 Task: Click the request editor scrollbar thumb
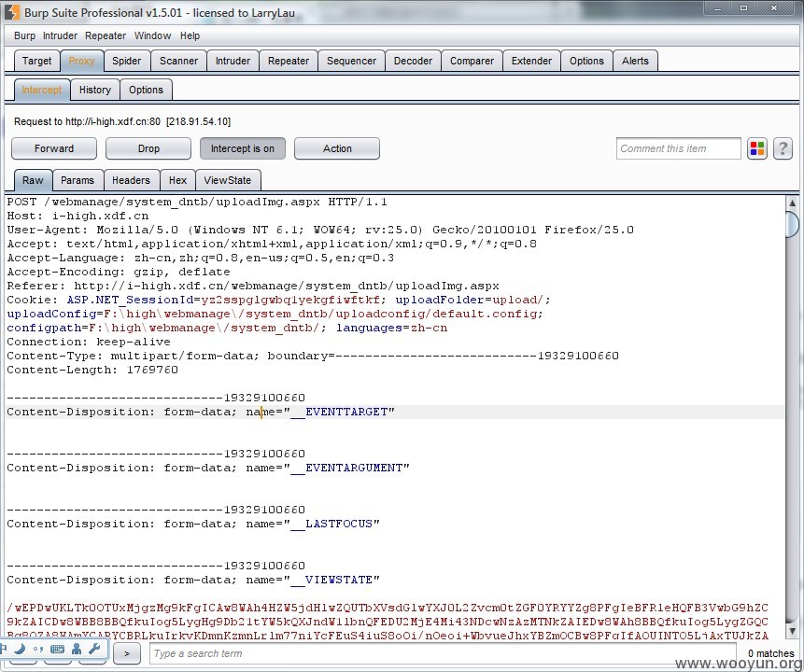(792, 225)
